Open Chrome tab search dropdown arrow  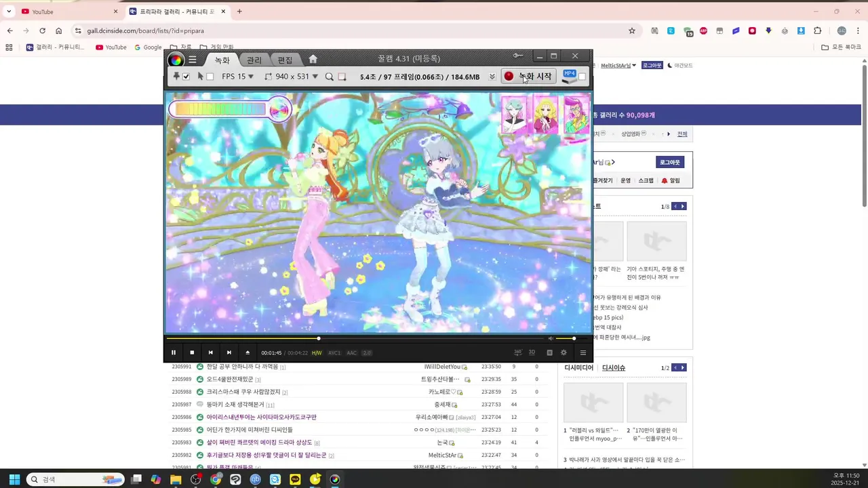pos(9,12)
